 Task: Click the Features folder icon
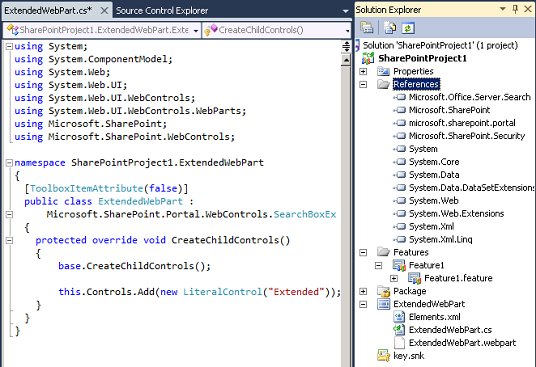pos(383,253)
